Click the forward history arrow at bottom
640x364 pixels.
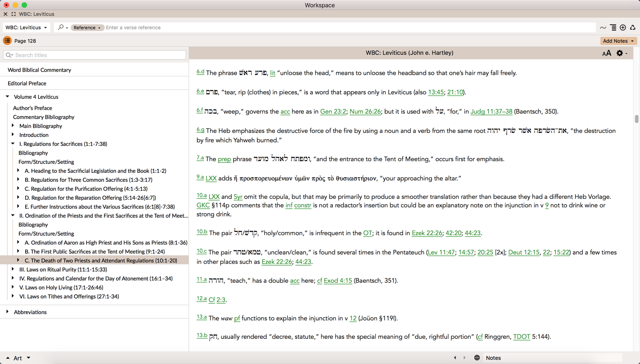[x=465, y=358]
